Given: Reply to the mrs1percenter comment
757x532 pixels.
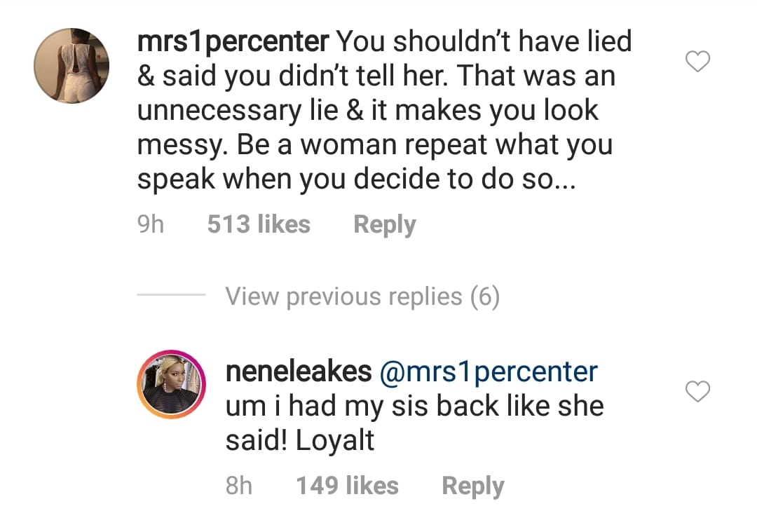Looking at the screenshot, I should click(384, 225).
